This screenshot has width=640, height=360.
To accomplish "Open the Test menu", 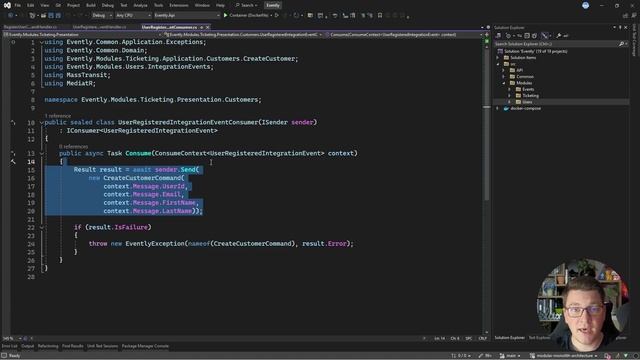I will pyautogui.click(x=123, y=5).
